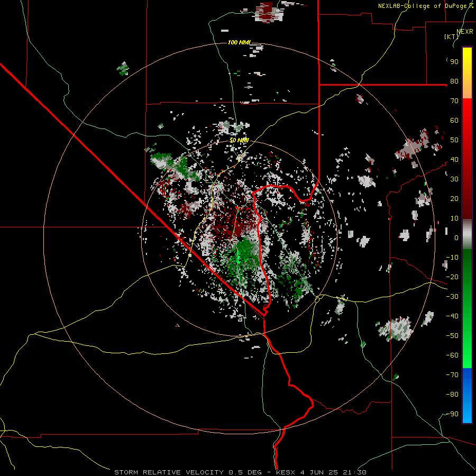476x476 pixels.
Task: Select the -80 value on velocity scale
Action: (x=452, y=395)
